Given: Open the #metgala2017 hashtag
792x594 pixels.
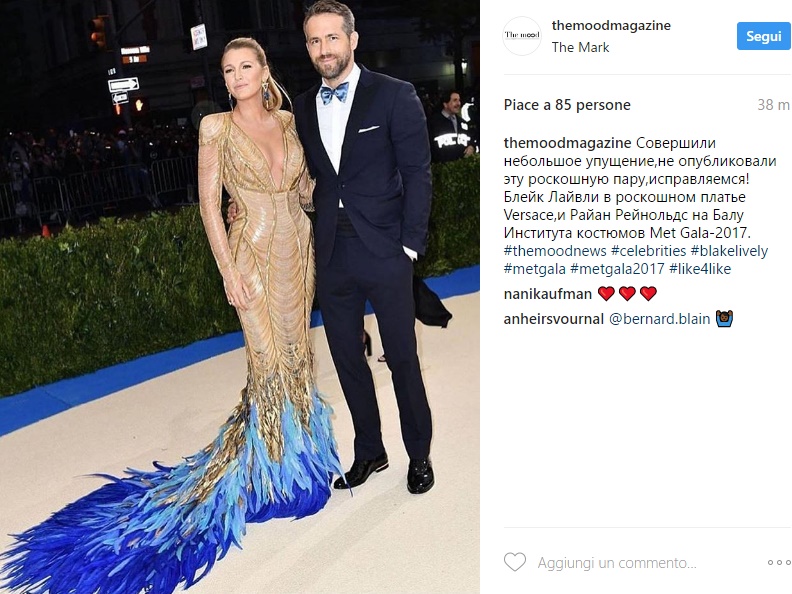Looking at the screenshot, I should coord(617,269).
